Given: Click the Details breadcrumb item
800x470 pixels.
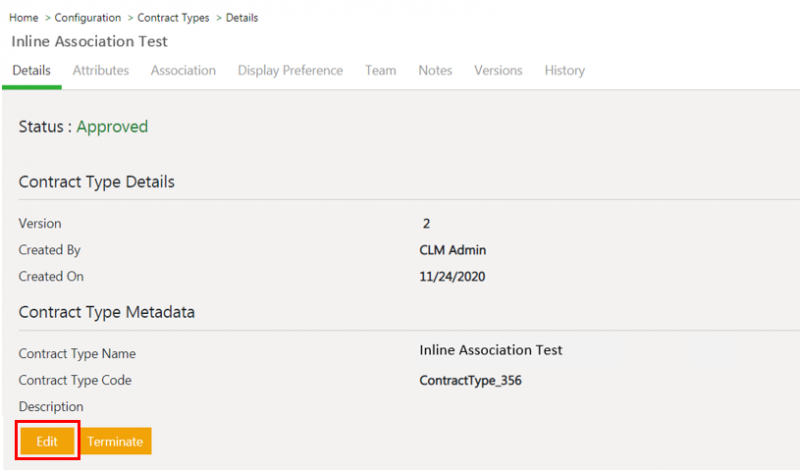Looking at the screenshot, I should tap(242, 18).
